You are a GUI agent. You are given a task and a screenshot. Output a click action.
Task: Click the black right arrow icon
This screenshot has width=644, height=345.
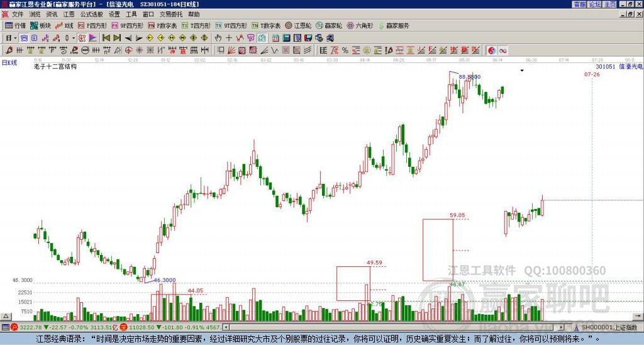(139, 38)
